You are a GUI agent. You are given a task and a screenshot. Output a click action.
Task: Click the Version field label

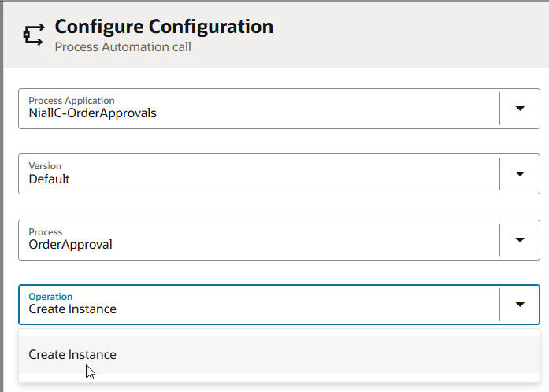[45, 166]
